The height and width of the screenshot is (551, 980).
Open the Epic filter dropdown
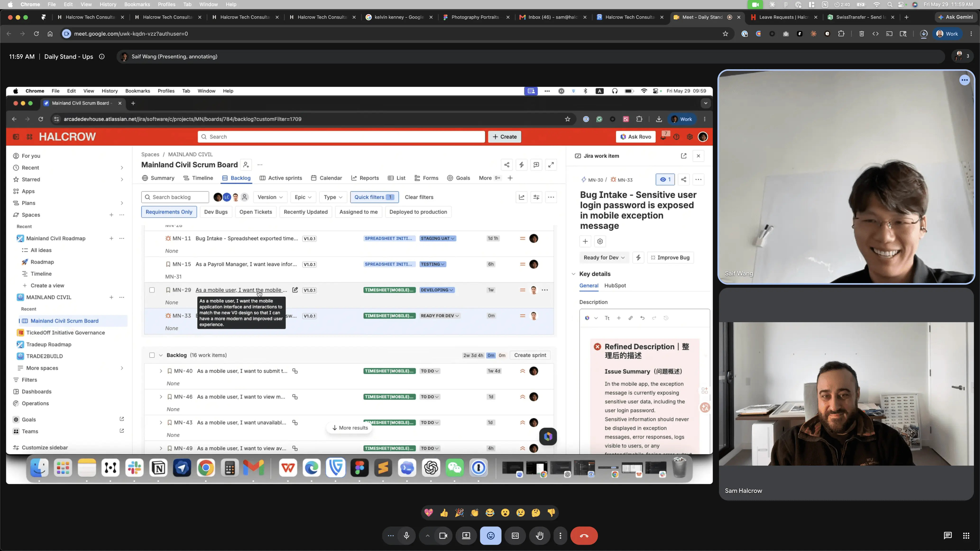(x=303, y=197)
